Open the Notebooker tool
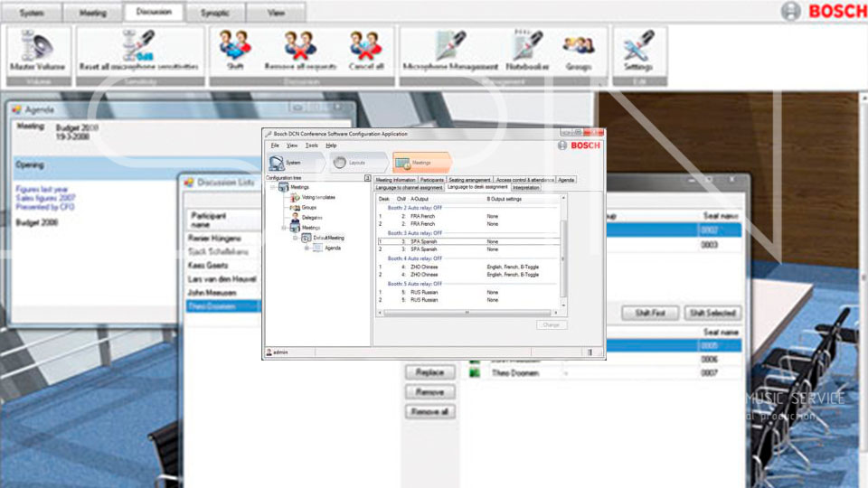The width and height of the screenshot is (868, 488). [527, 51]
